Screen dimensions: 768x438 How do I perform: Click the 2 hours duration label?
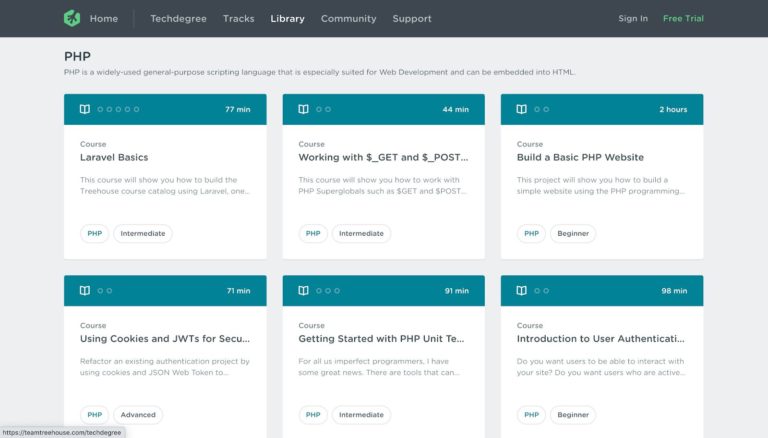click(x=673, y=109)
